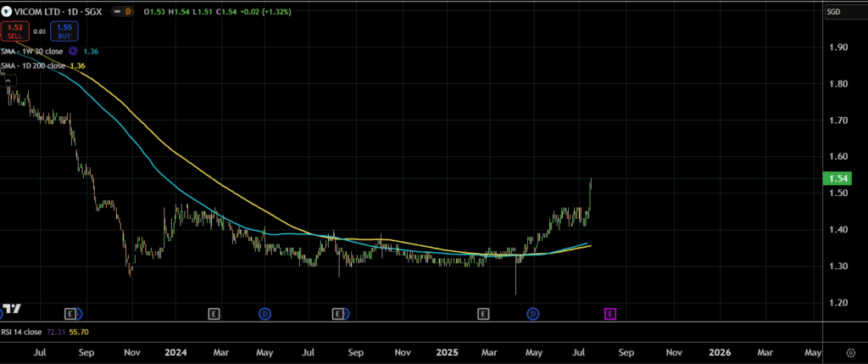Click the 2025 label on the time axis
Screen dimensions: 868x364
pyautogui.click(x=446, y=352)
